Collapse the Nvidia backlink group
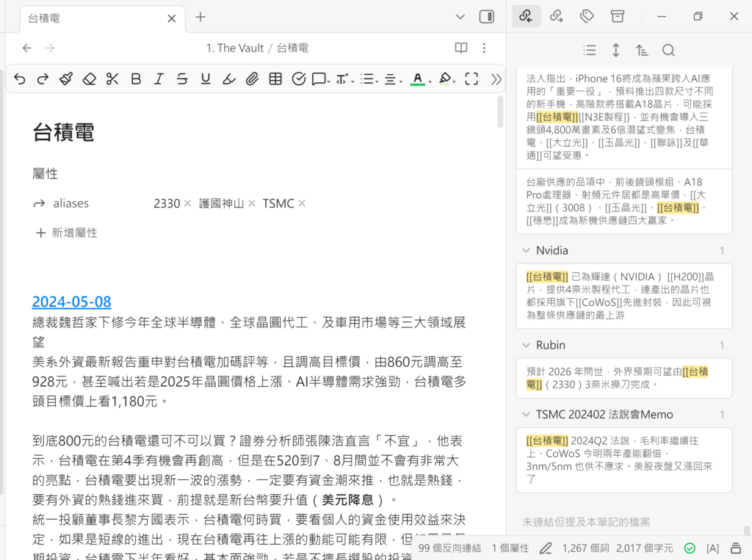752x560 pixels. point(526,250)
